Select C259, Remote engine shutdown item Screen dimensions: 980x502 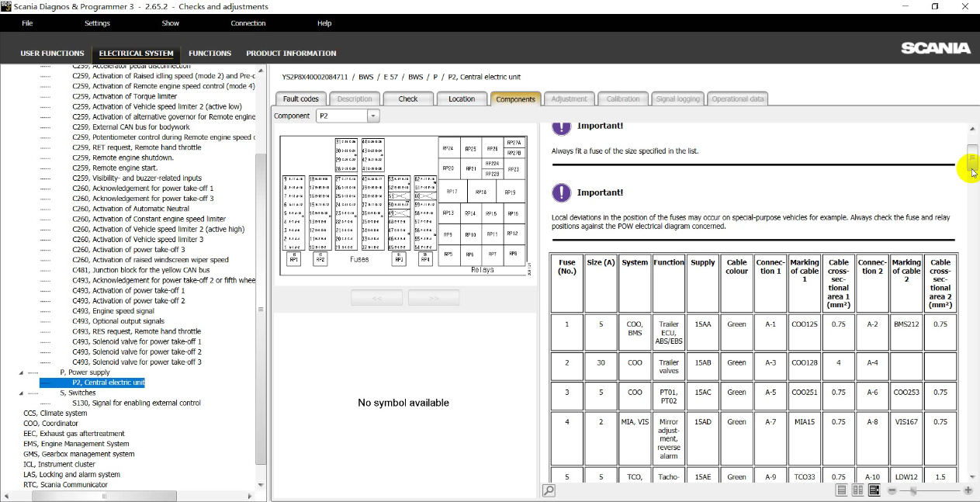coord(123,158)
